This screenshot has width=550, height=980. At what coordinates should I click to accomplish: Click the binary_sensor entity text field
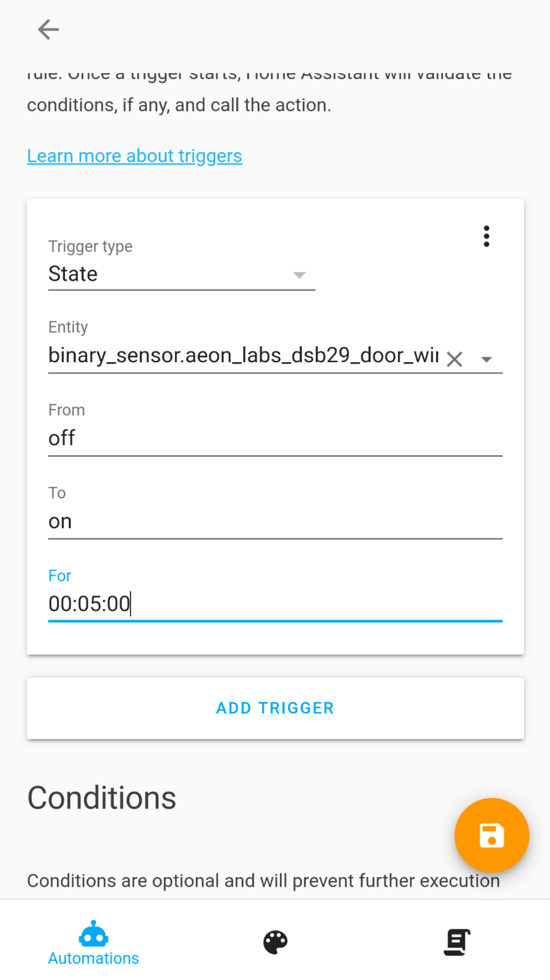point(243,356)
